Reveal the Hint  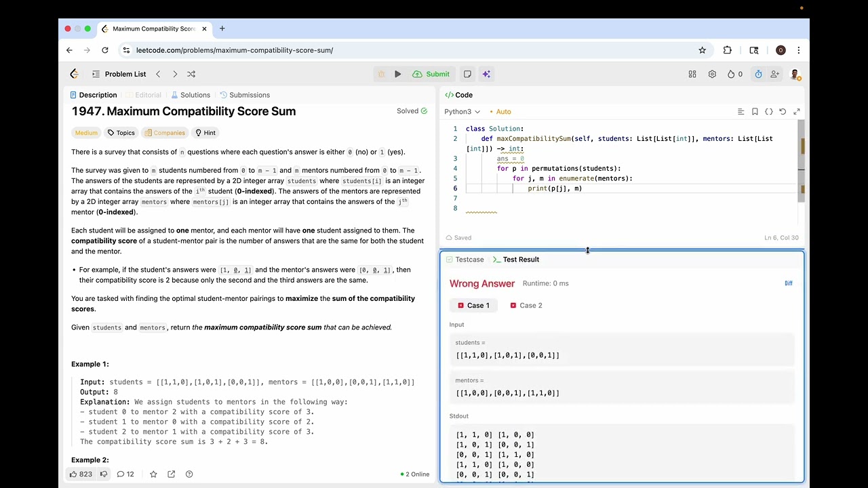pos(205,133)
